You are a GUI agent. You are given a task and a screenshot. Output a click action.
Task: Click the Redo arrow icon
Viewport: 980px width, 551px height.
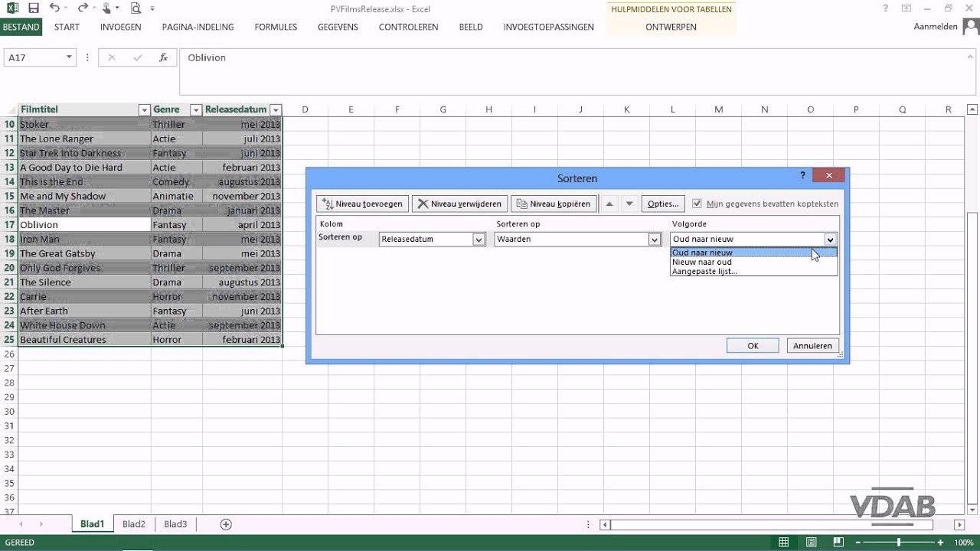(x=82, y=8)
